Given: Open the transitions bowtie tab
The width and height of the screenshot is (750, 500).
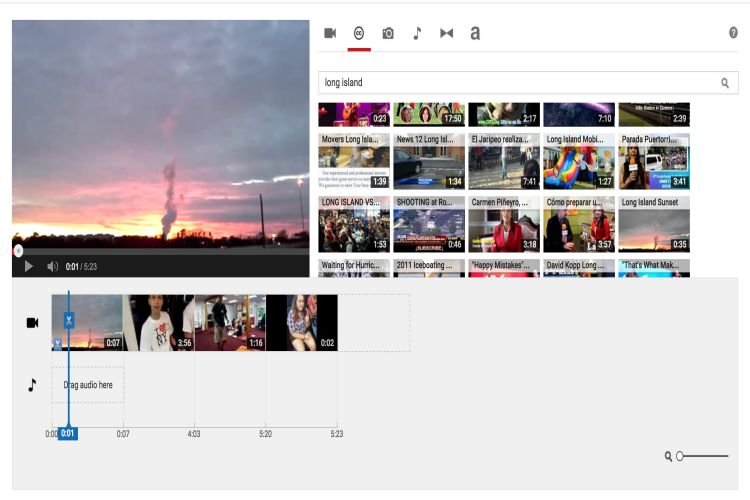Looking at the screenshot, I should (446, 33).
